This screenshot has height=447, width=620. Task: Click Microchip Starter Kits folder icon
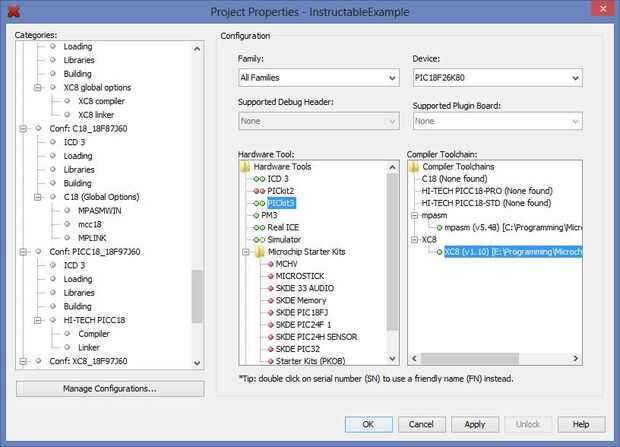260,252
